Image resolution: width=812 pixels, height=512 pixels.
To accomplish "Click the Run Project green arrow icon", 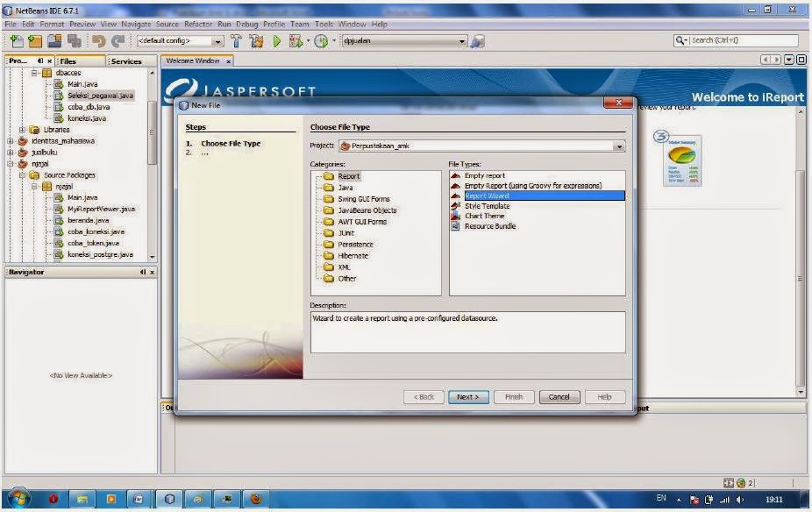I will pyautogui.click(x=276, y=40).
